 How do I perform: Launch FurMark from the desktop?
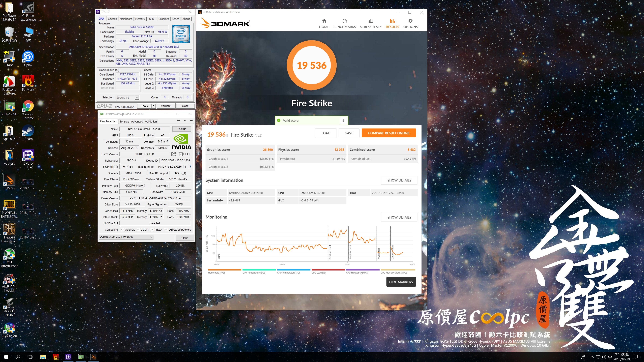(28, 83)
